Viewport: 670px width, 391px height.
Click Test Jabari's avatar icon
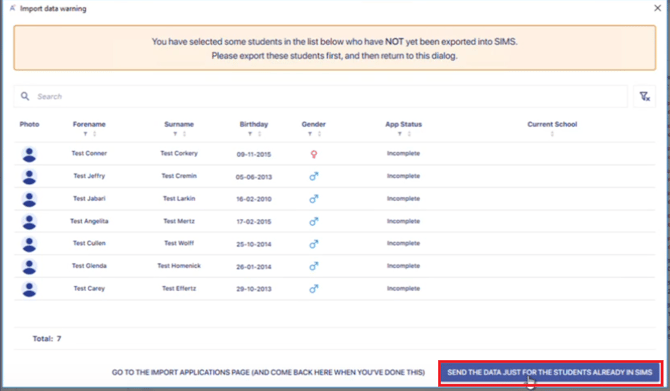[x=29, y=199]
